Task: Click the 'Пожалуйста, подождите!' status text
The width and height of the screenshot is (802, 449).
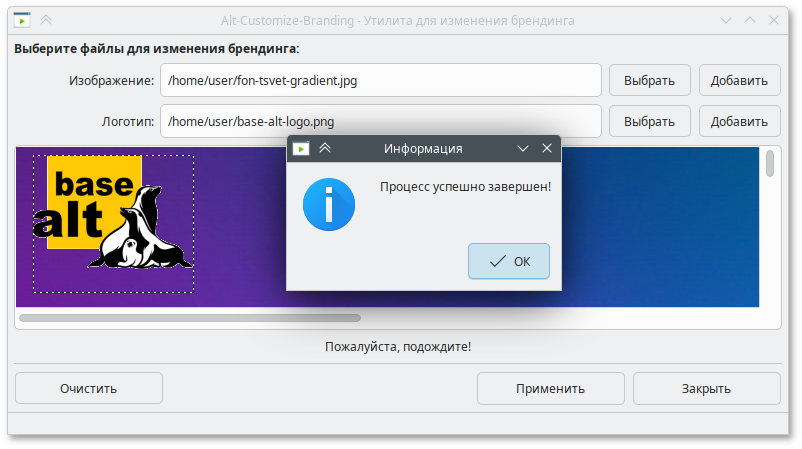Action: tap(398, 347)
